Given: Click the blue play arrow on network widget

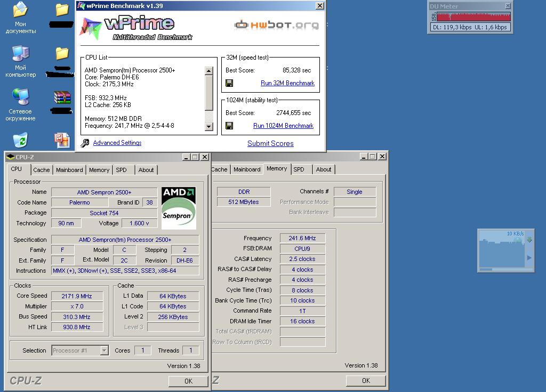Looking at the screenshot, I should point(529,258).
